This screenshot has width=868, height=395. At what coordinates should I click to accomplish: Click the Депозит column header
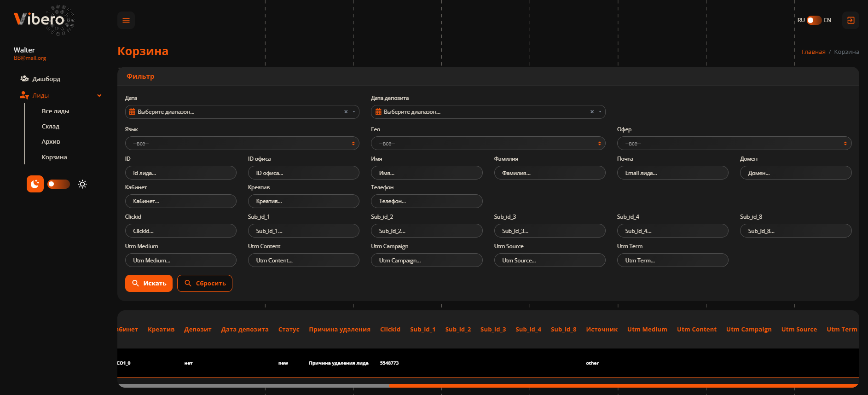coord(198,329)
